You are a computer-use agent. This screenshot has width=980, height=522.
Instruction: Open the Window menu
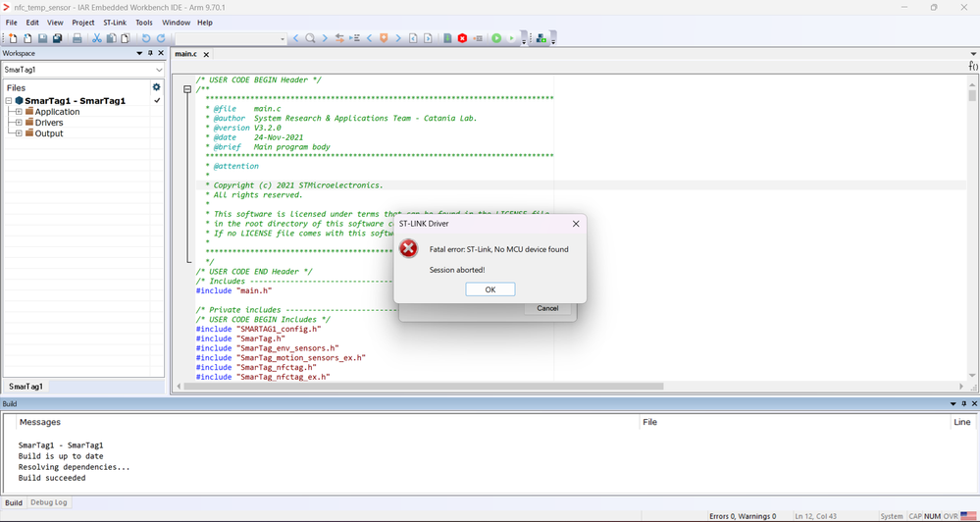(x=177, y=23)
